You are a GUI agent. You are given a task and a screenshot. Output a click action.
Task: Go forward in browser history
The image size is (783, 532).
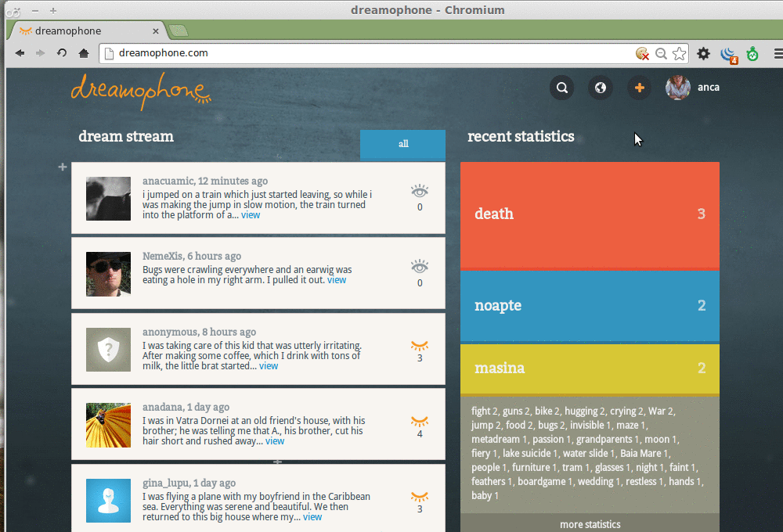[x=41, y=53]
